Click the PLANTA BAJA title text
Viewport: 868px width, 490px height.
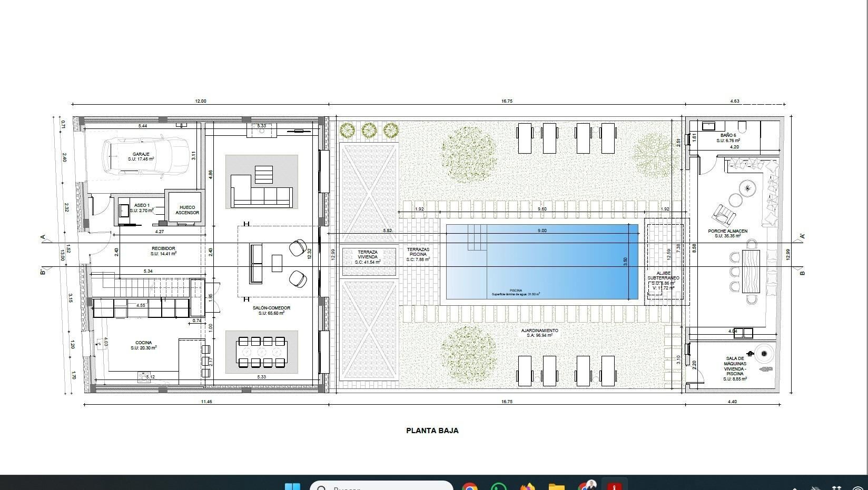432,431
